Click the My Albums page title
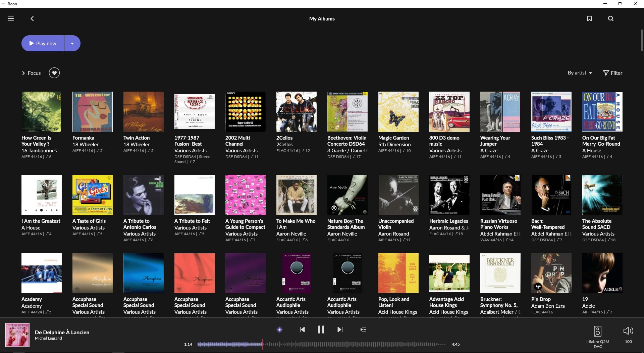Viewport: 644px width, 353px height. click(322, 18)
